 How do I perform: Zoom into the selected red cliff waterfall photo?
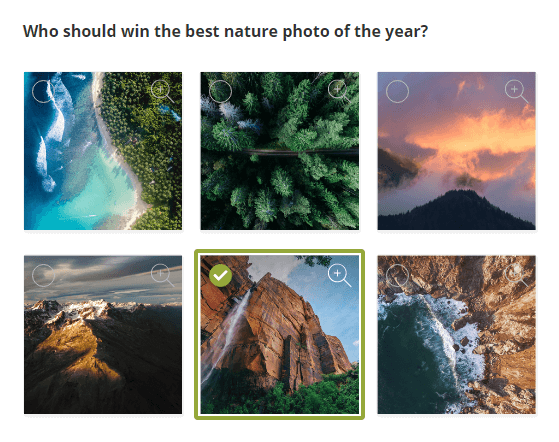[339, 275]
